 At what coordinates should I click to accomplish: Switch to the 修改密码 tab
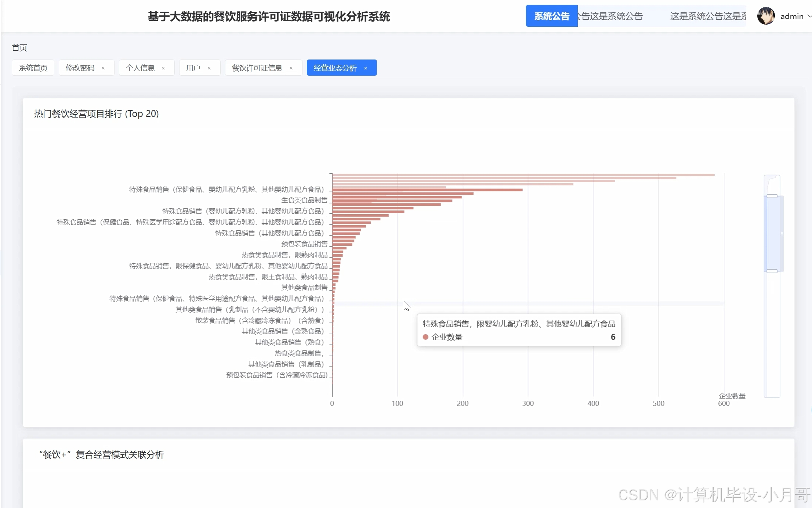[80, 68]
